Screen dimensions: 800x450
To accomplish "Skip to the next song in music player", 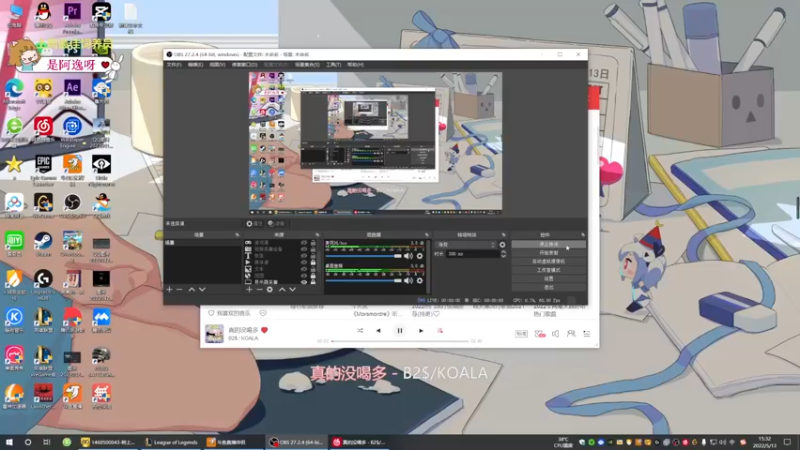I will pyautogui.click(x=421, y=331).
